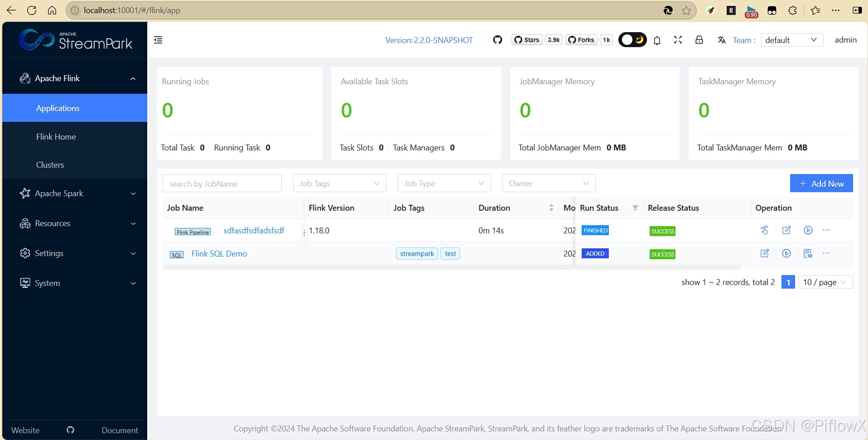Start the Flink SQL Demo application
Image resolution: width=868 pixels, height=440 pixels.
point(786,253)
